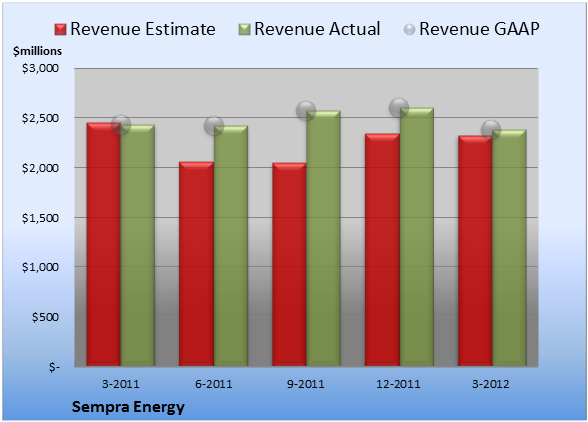Select the green actual bar for 3-2011

click(138, 245)
